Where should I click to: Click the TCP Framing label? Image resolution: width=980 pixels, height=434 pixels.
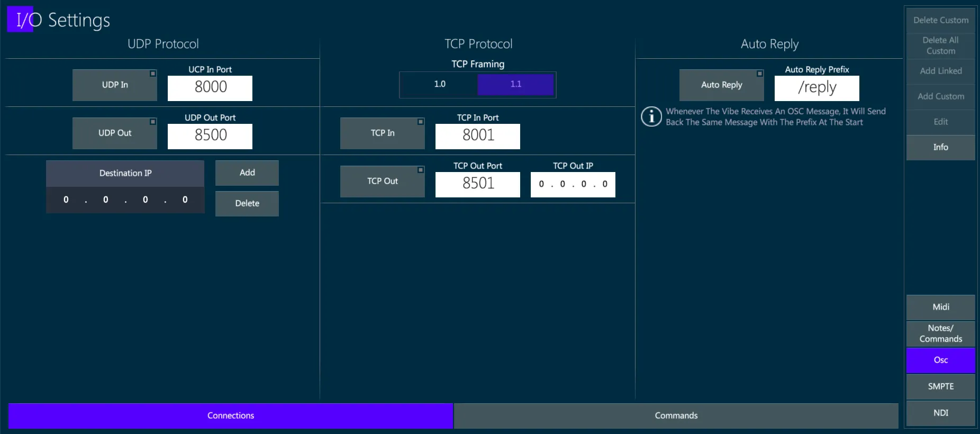478,64
